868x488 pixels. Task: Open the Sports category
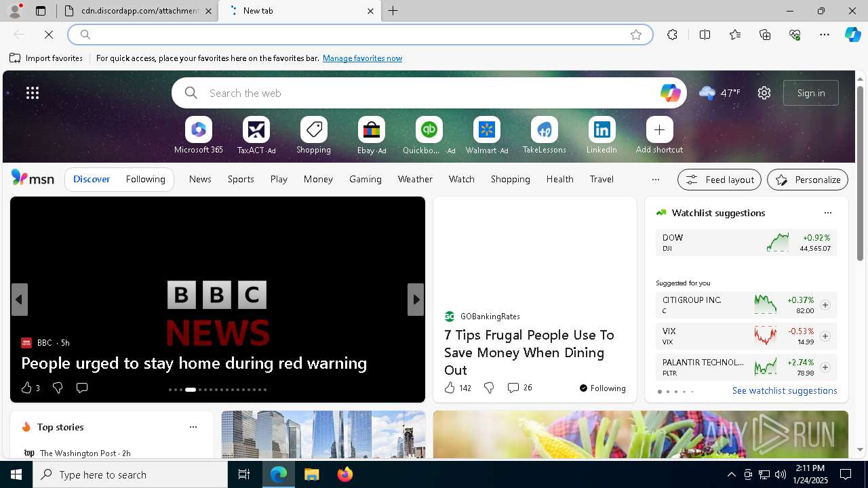[241, 179]
